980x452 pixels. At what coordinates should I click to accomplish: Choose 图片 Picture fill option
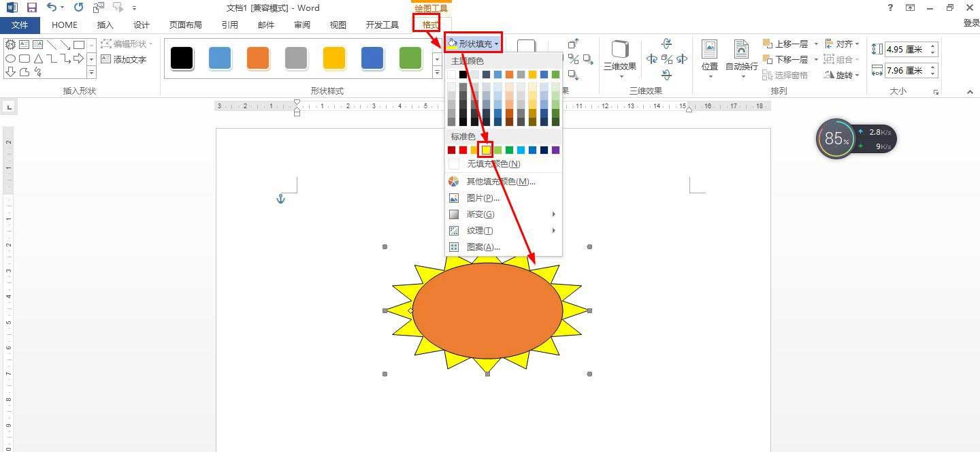pos(504,198)
